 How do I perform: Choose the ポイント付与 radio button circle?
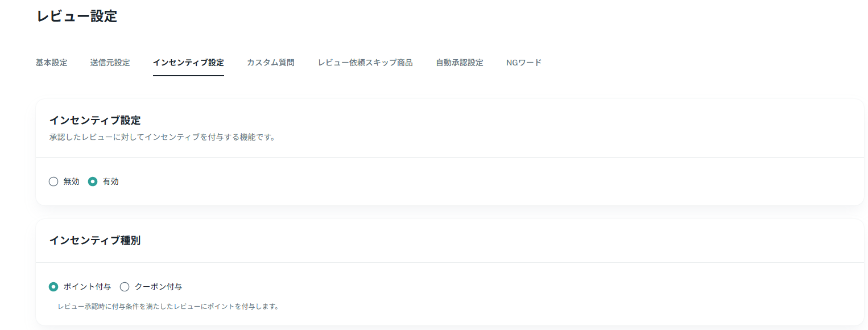coord(53,287)
